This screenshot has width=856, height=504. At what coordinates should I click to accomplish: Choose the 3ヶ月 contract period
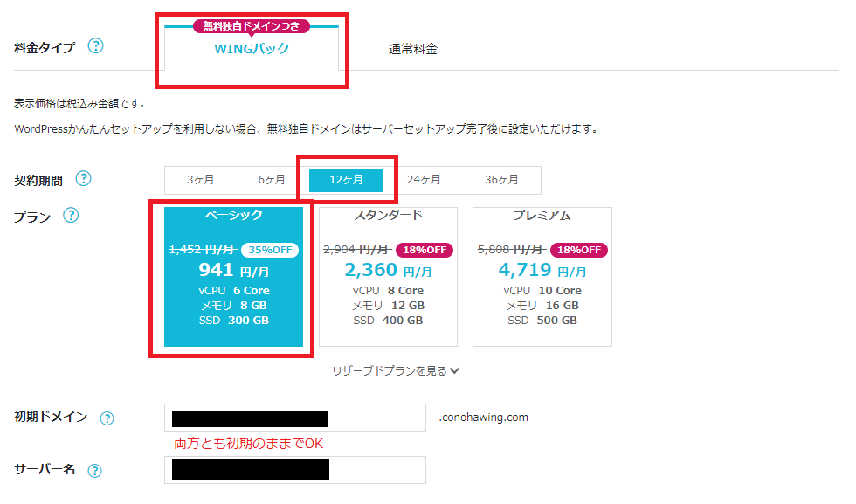pyautogui.click(x=200, y=180)
